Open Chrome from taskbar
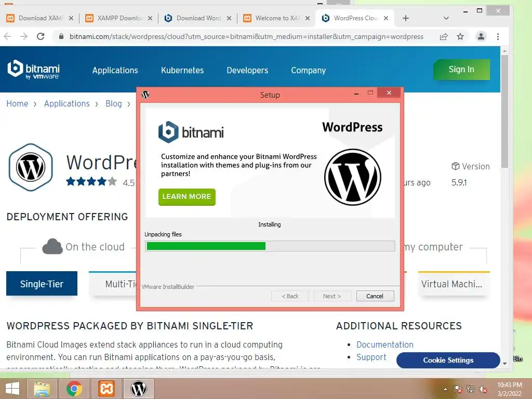The height and width of the screenshot is (399, 532). pyautogui.click(x=74, y=389)
